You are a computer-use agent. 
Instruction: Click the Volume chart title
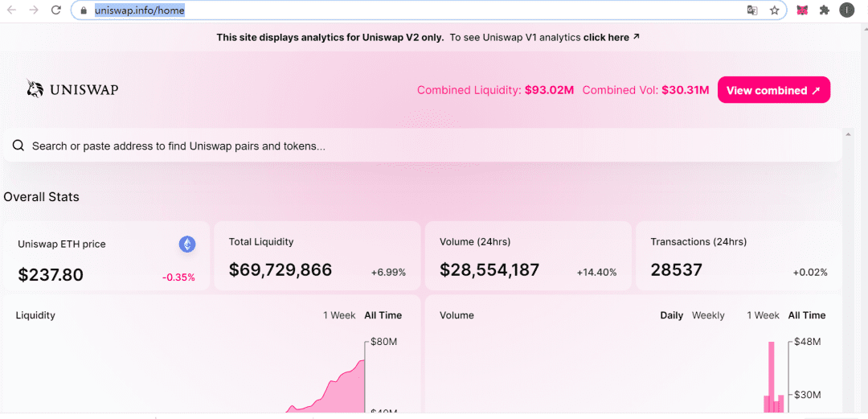click(x=457, y=315)
